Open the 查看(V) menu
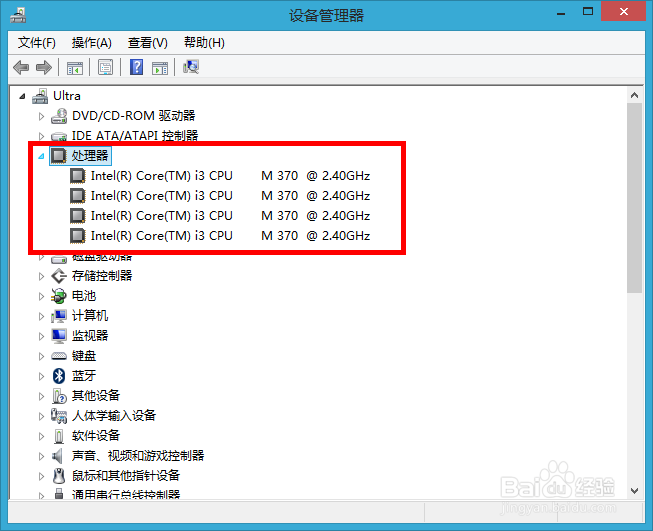 point(147,42)
